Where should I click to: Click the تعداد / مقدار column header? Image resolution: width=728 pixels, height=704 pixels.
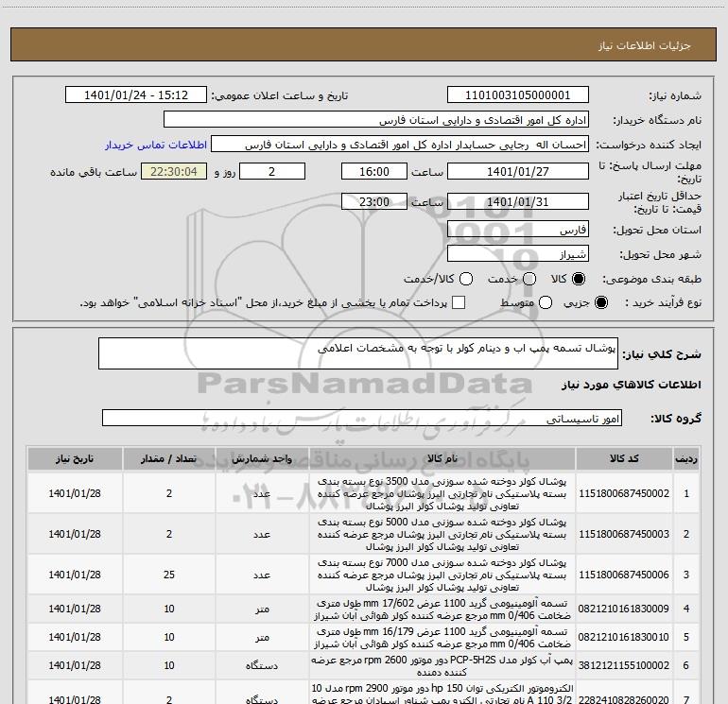[x=169, y=459]
